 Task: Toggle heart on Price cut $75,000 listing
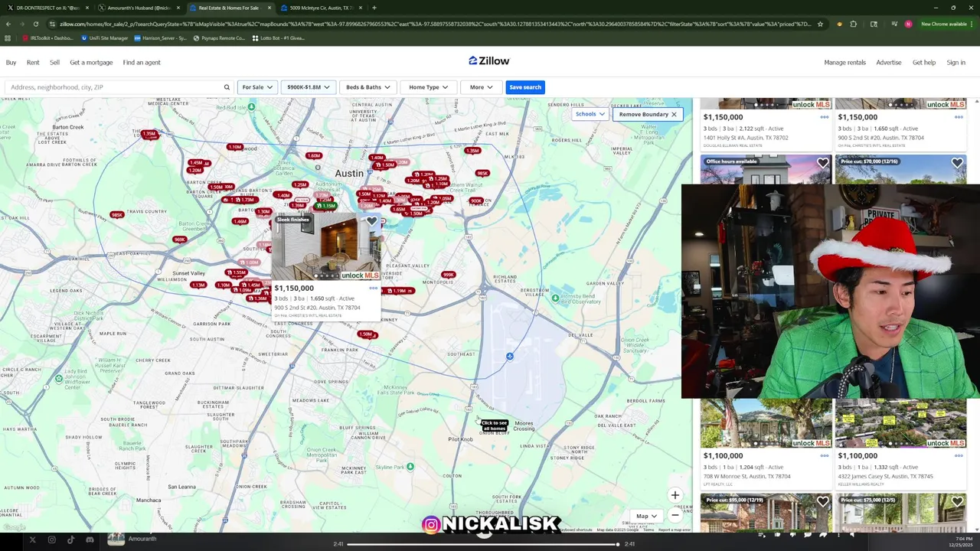point(957,502)
